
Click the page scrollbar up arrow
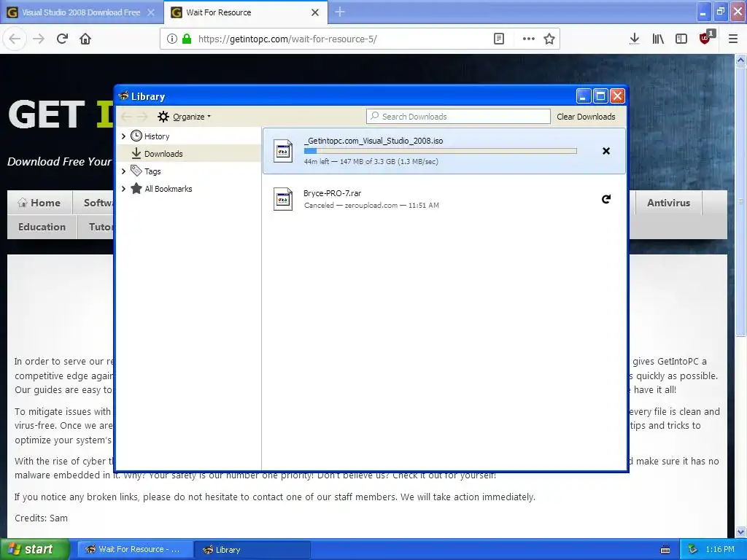(740, 60)
